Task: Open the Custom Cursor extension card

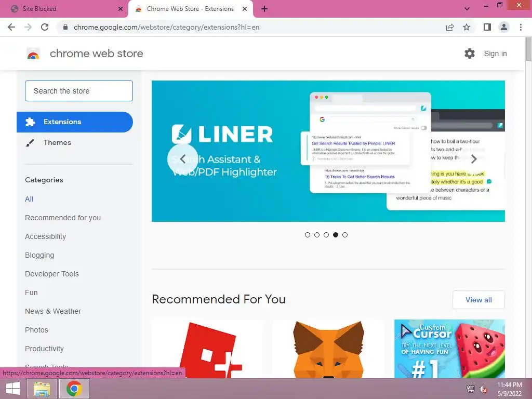Action: pyautogui.click(x=449, y=349)
